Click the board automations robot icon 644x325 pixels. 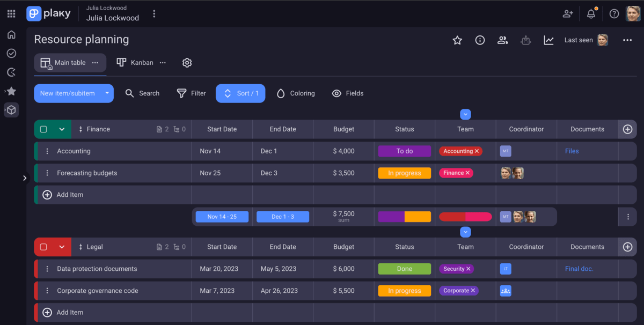click(525, 40)
